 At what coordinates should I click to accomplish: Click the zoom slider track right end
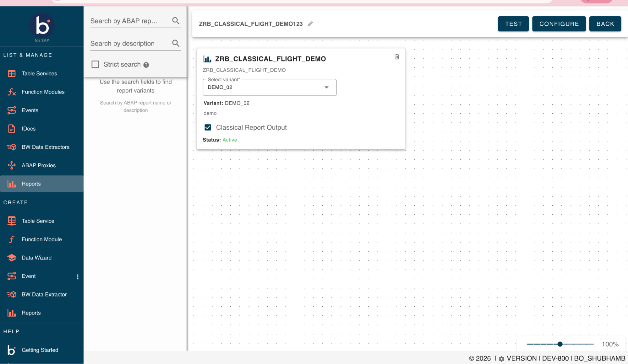[593, 344]
